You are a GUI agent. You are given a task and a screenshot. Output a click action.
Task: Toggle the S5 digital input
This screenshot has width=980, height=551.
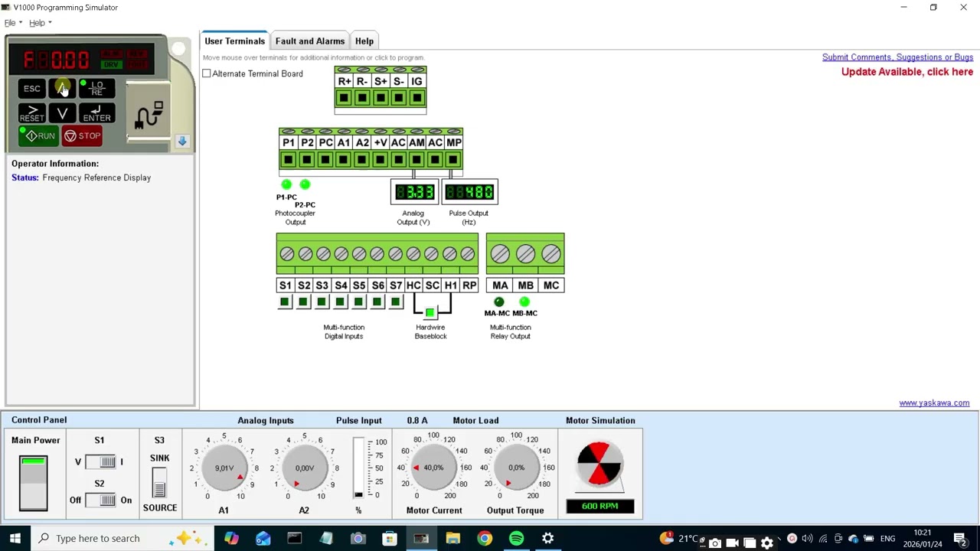coord(358,302)
